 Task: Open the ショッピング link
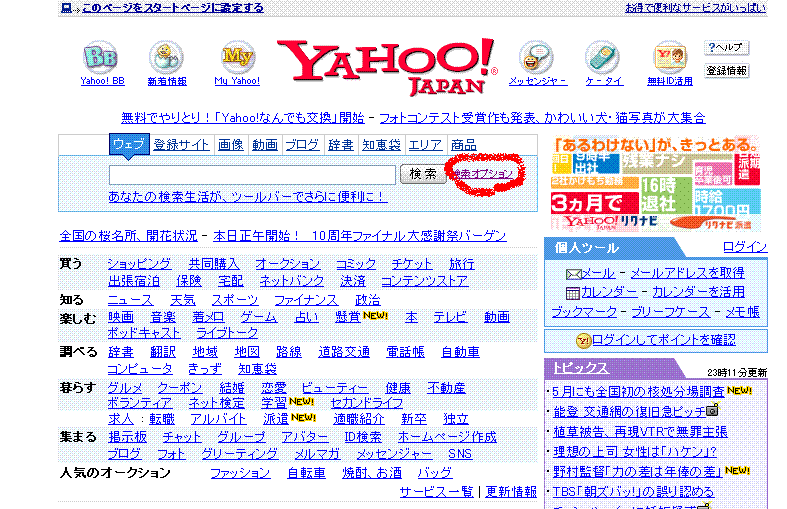click(x=139, y=264)
